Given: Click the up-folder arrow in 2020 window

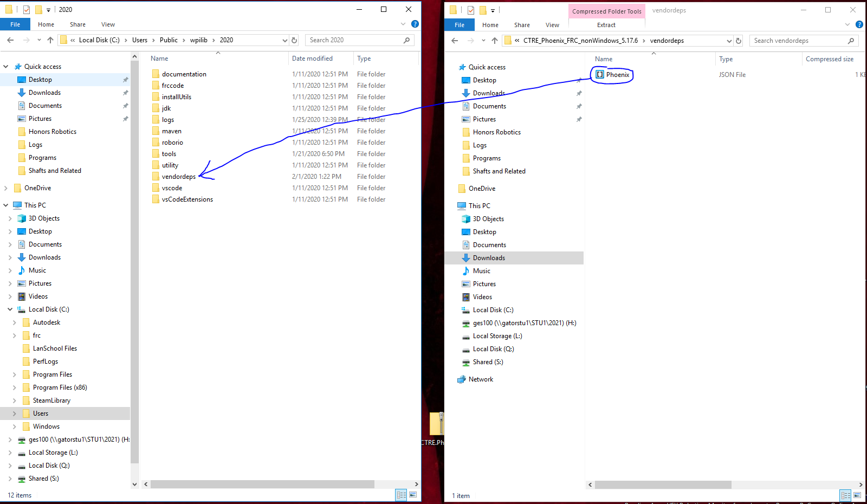Looking at the screenshot, I should point(50,40).
